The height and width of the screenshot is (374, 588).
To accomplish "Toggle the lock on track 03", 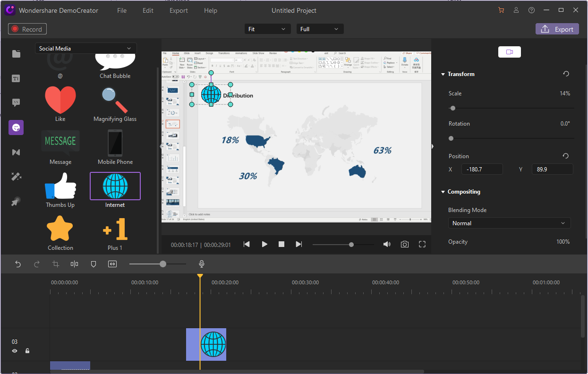I will [27, 351].
